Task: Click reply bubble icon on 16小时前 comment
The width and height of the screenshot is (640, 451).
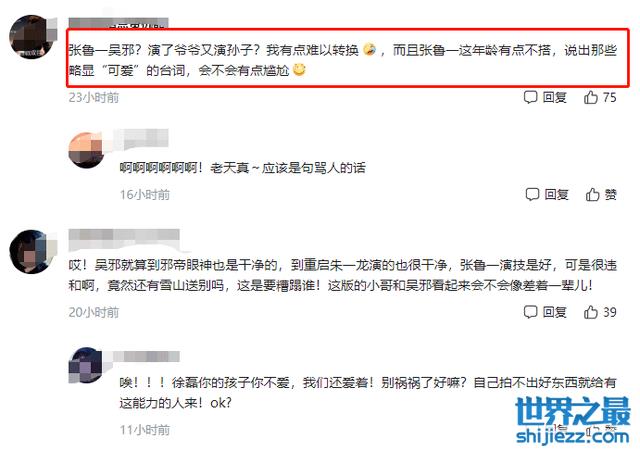Action: tap(532, 194)
